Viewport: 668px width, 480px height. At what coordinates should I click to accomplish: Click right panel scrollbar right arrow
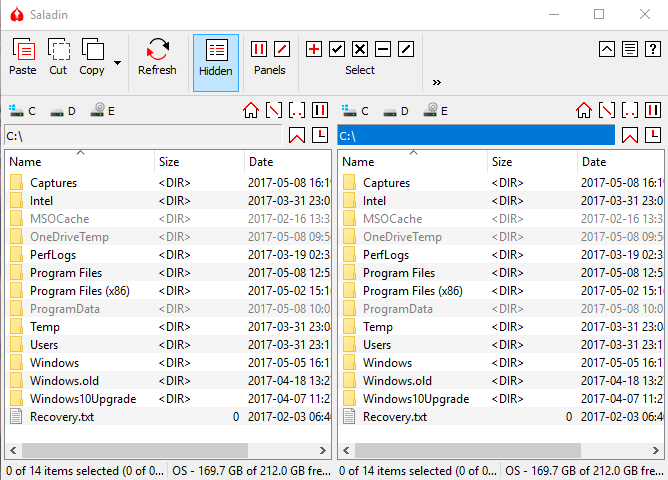[656, 451]
